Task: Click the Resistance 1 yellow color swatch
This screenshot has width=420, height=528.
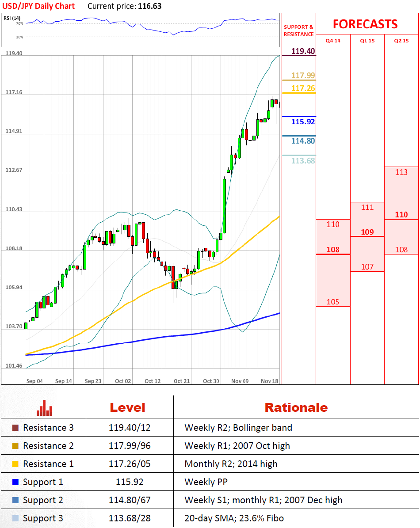Action: click(15, 464)
